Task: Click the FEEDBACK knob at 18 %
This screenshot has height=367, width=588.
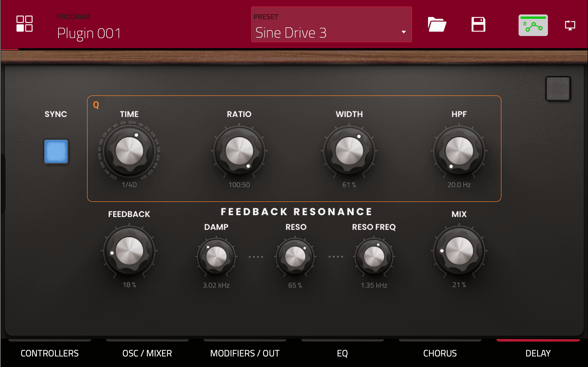Action: pos(129,251)
